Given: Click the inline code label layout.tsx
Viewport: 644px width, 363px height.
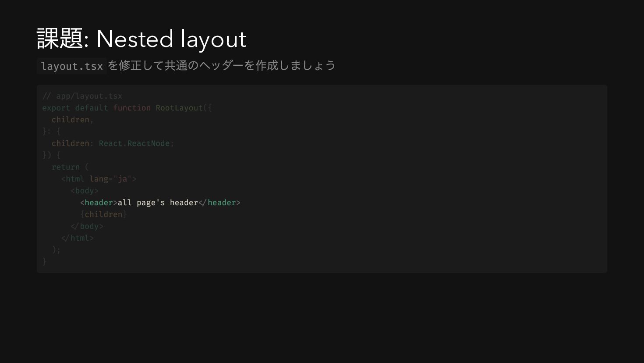Looking at the screenshot, I should 72,66.
